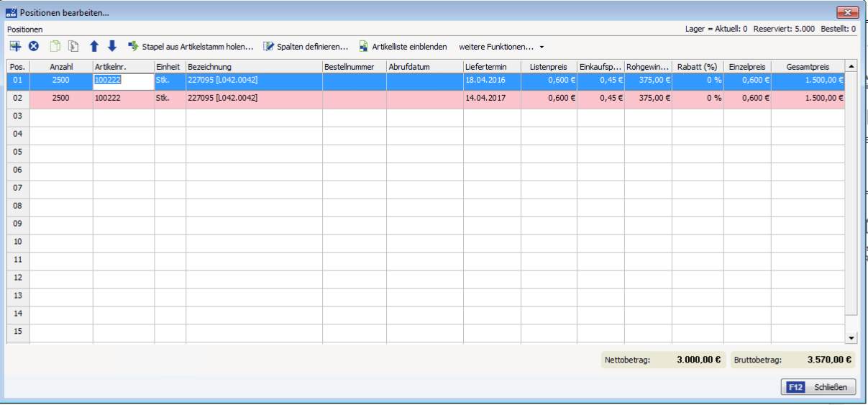Select row header 15
The image size is (868, 405).
point(18,332)
